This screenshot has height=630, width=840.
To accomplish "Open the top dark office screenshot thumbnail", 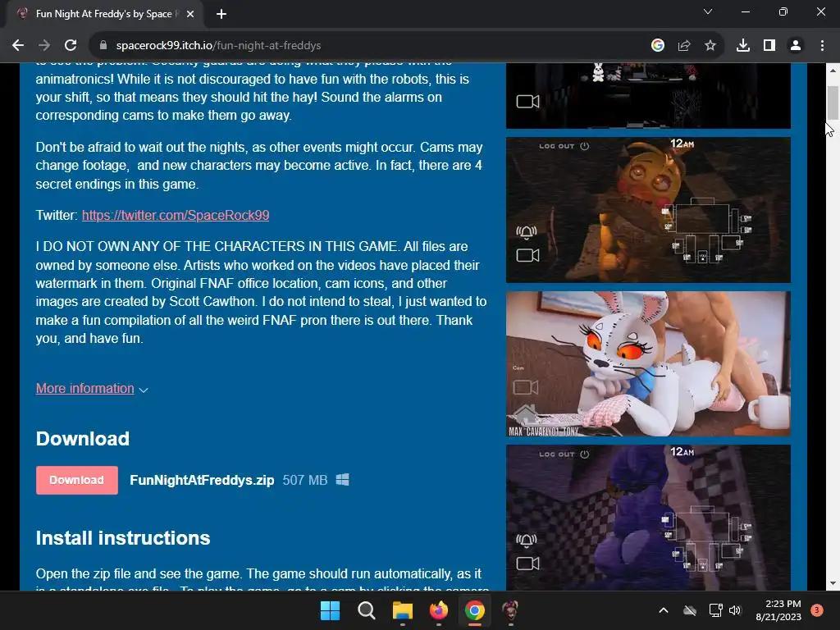I will pos(648,96).
